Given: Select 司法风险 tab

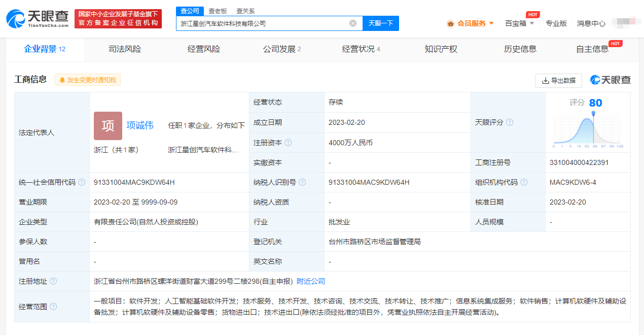Looking at the screenshot, I should click(125, 49).
